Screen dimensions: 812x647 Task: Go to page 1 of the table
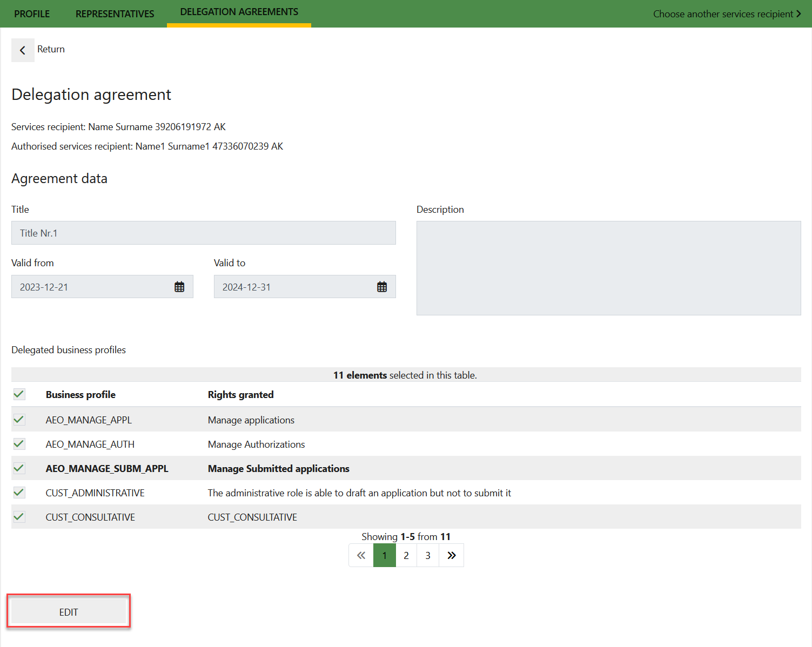tap(385, 555)
